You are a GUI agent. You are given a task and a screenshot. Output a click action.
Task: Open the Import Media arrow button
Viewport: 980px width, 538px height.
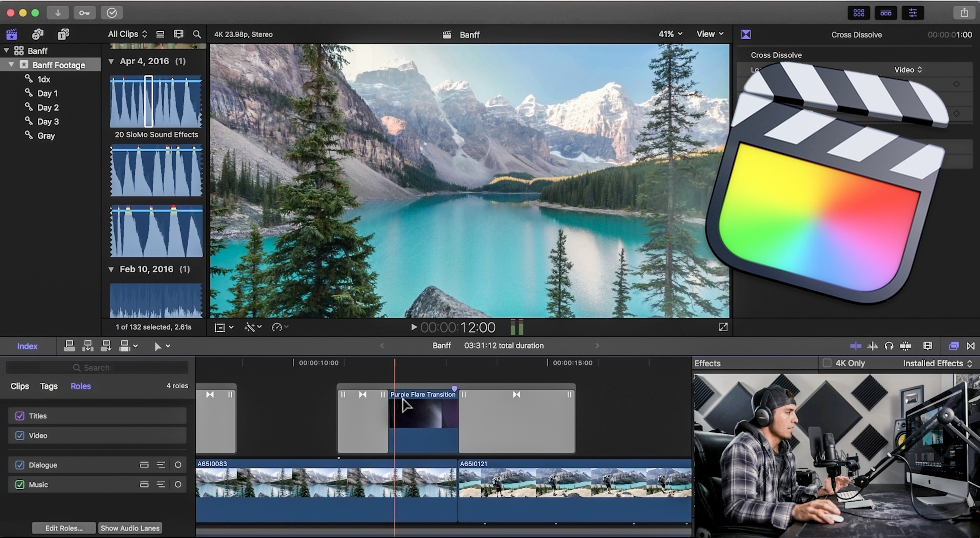58,13
